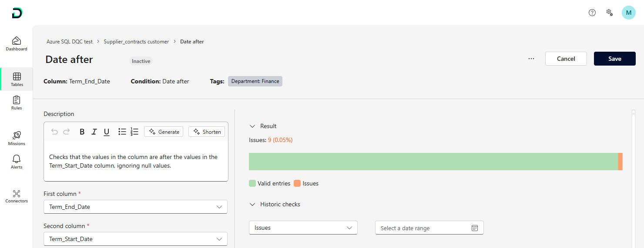The image size is (644, 248).
Task: Save the Date after rule
Action: click(614, 59)
